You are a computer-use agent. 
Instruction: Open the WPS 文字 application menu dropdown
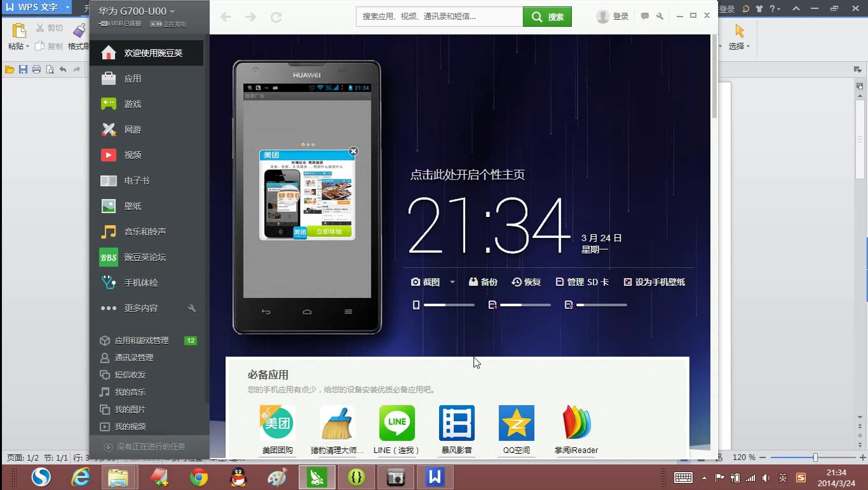tap(68, 8)
